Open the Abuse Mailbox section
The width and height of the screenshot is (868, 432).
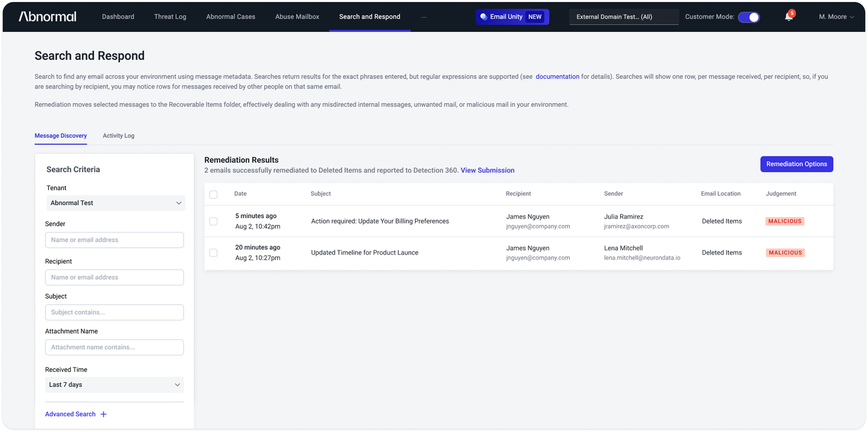pos(297,17)
